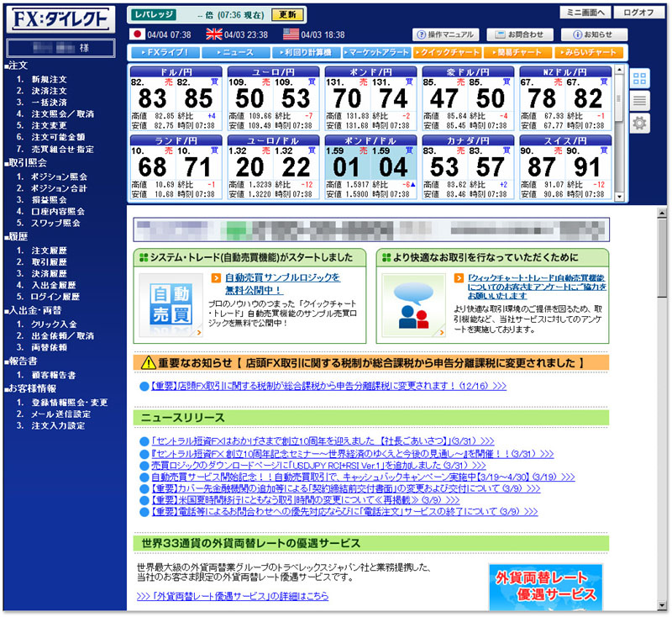This screenshot has height=617, width=672.
Task: Click the warning triangle in 重要なお知らせ banner
Action: (149, 363)
